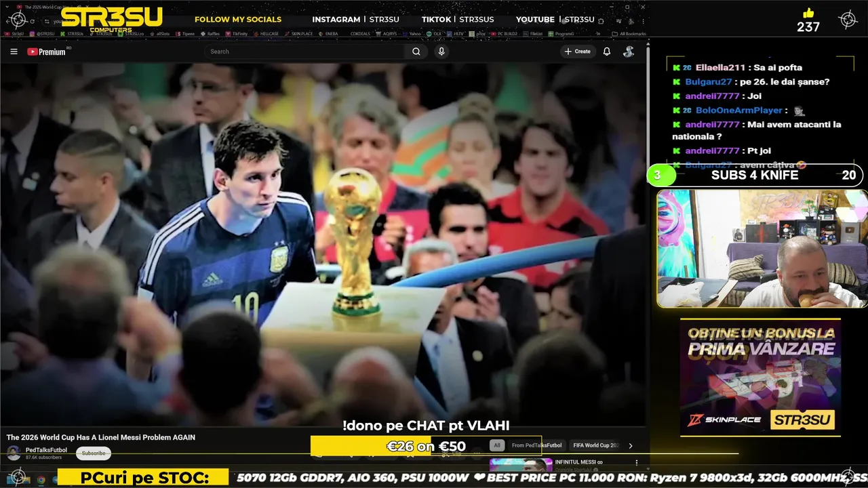Screen dimensions: 868x488
Task: Click the magnifier search button
Action: click(x=416, y=52)
